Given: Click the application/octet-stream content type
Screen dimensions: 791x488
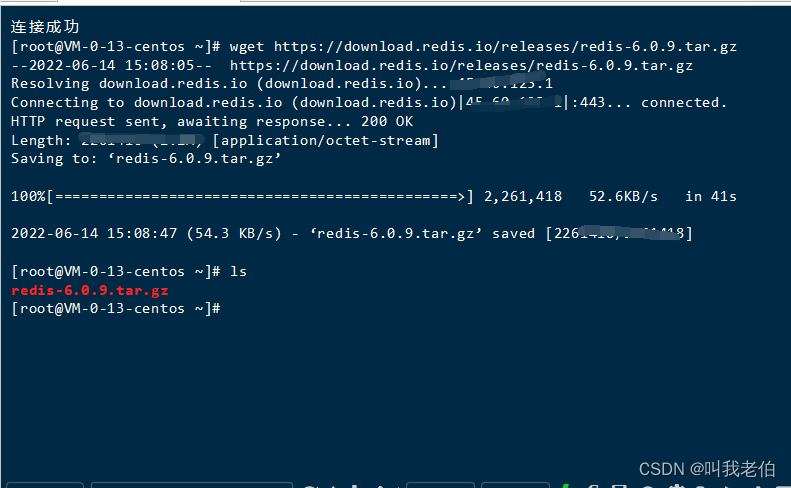Looking at the screenshot, I should (x=337, y=140).
